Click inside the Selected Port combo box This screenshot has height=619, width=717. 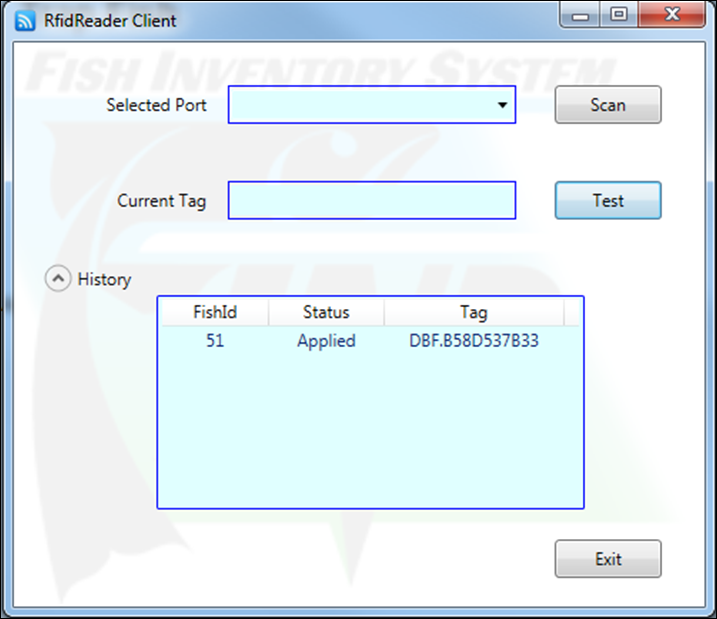pos(360,105)
